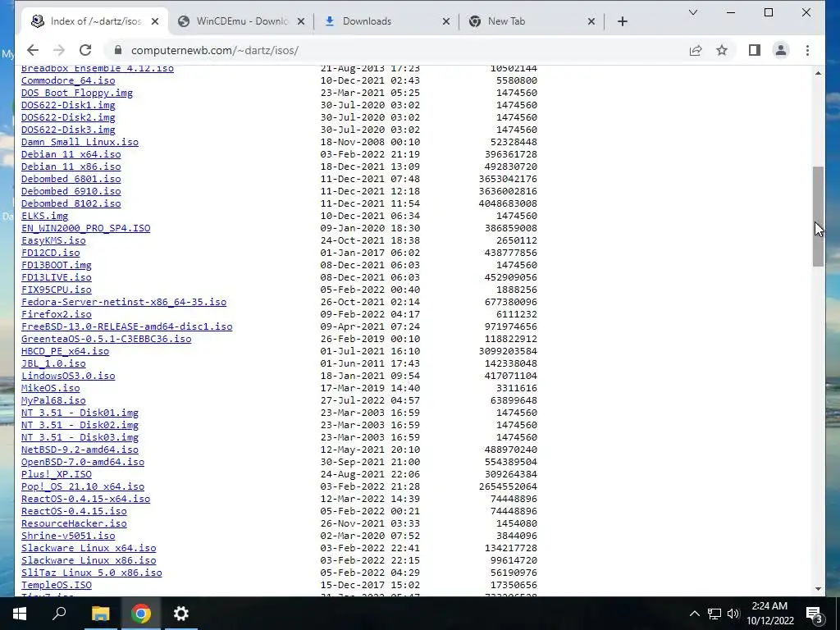Show hidden system tray icons
The height and width of the screenshot is (630, 840).
[x=694, y=614]
